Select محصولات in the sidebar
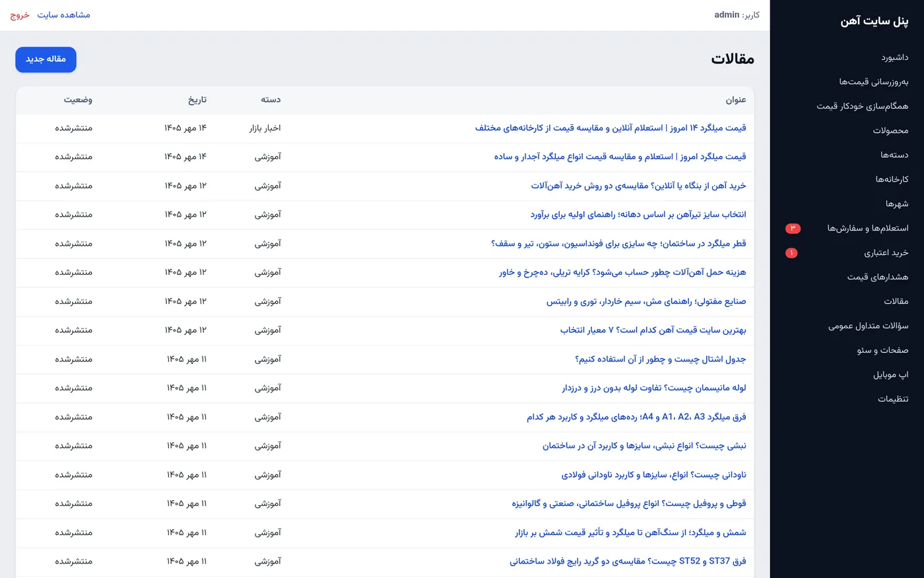The width and height of the screenshot is (924, 578). coord(890,131)
